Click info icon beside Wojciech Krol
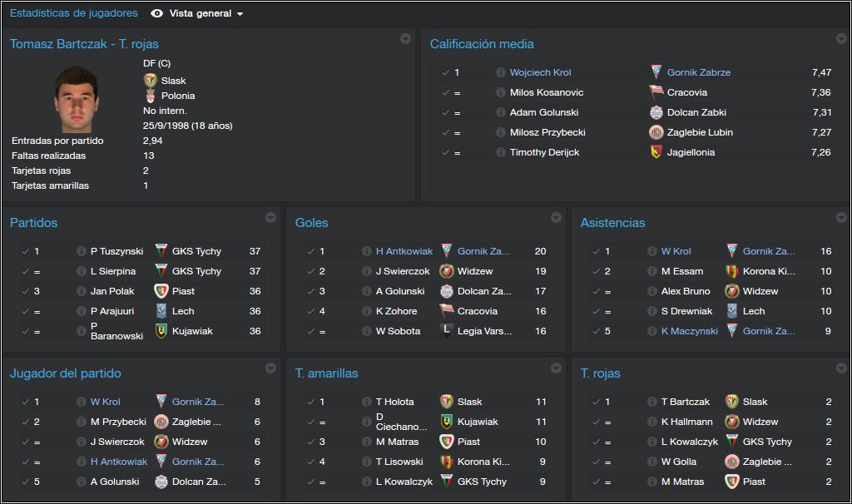 tap(500, 72)
